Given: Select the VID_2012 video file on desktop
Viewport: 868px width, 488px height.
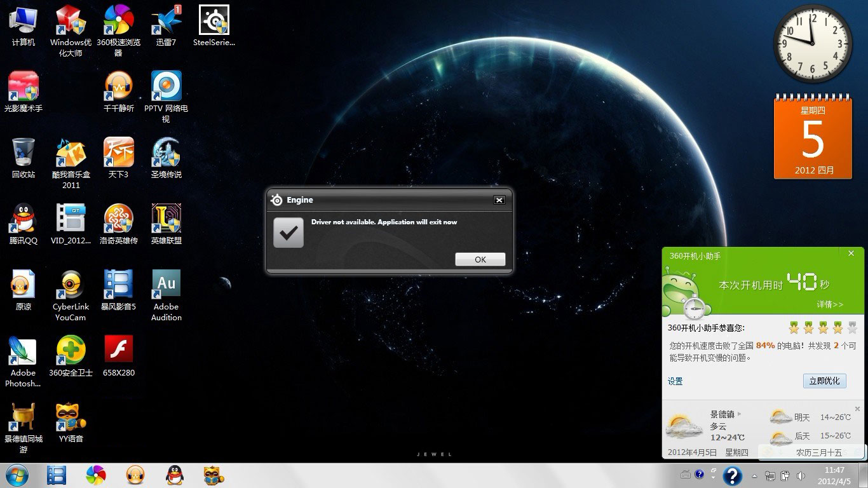Looking at the screenshot, I should coord(71,224).
